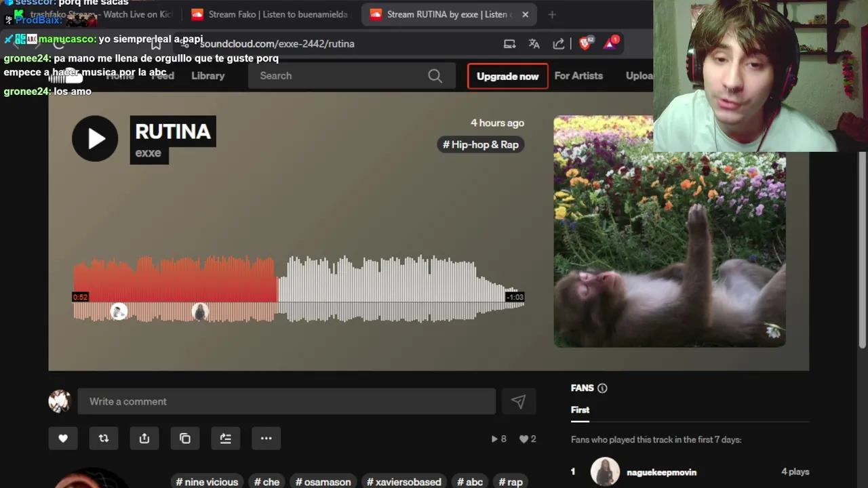This screenshot has width=868, height=488.
Task: Open the rap tag
Action: point(511,482)
